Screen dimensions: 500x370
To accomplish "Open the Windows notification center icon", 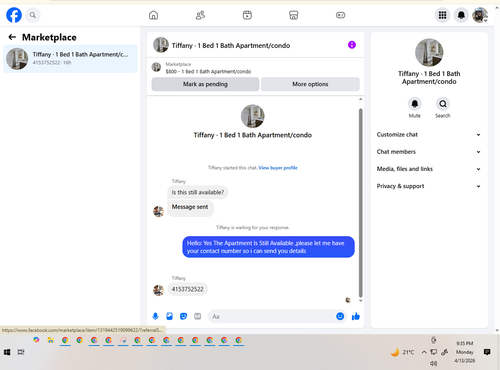I will [487, 352].
